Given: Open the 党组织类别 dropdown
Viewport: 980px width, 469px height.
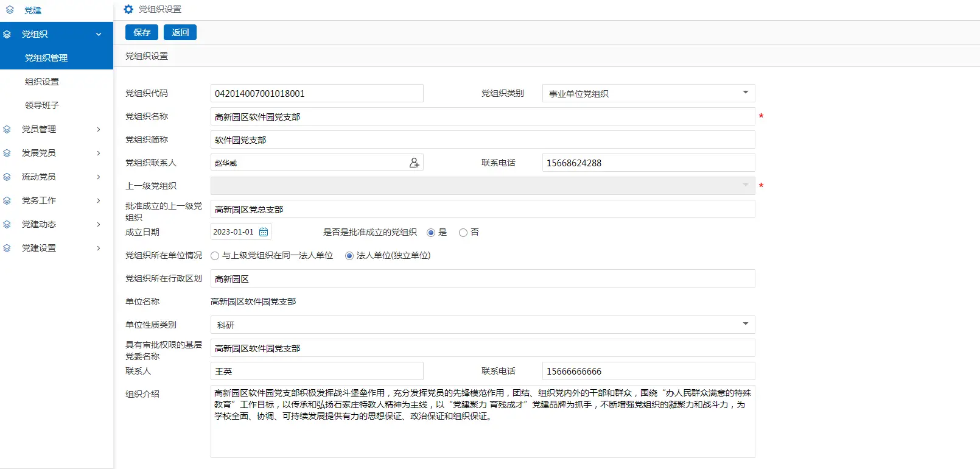Looking at the screenshot, I should click(x=648, y=93).
